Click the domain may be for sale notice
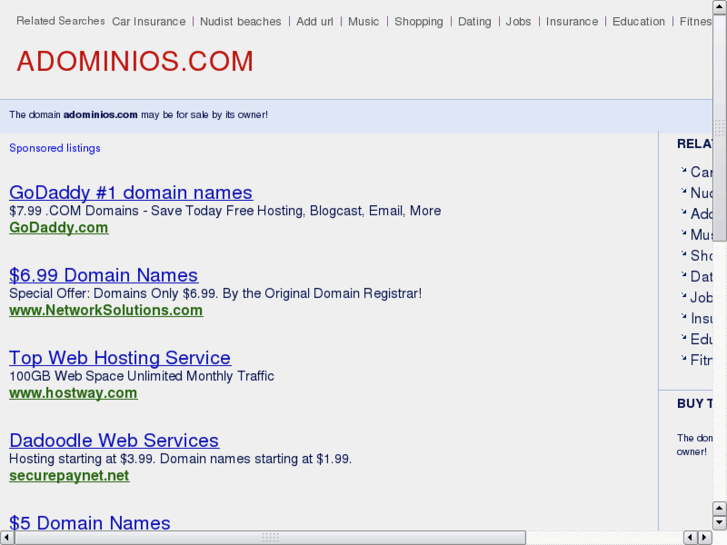The width and height of the screenshot is (727, 545). [138, 115]
